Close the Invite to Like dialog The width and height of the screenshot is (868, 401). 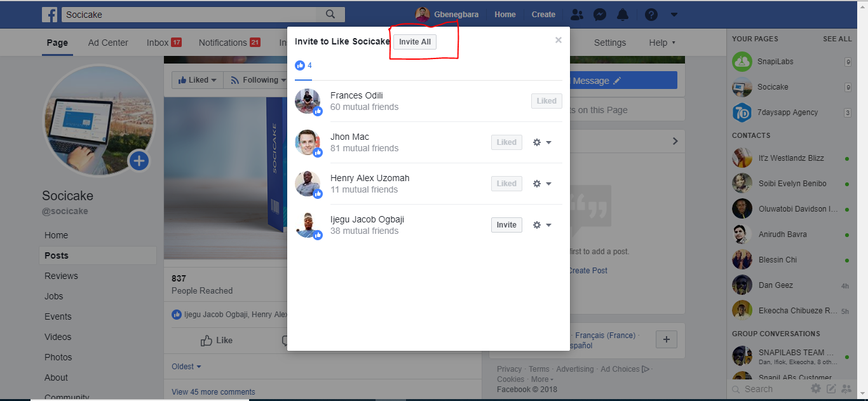coord(559,40)
